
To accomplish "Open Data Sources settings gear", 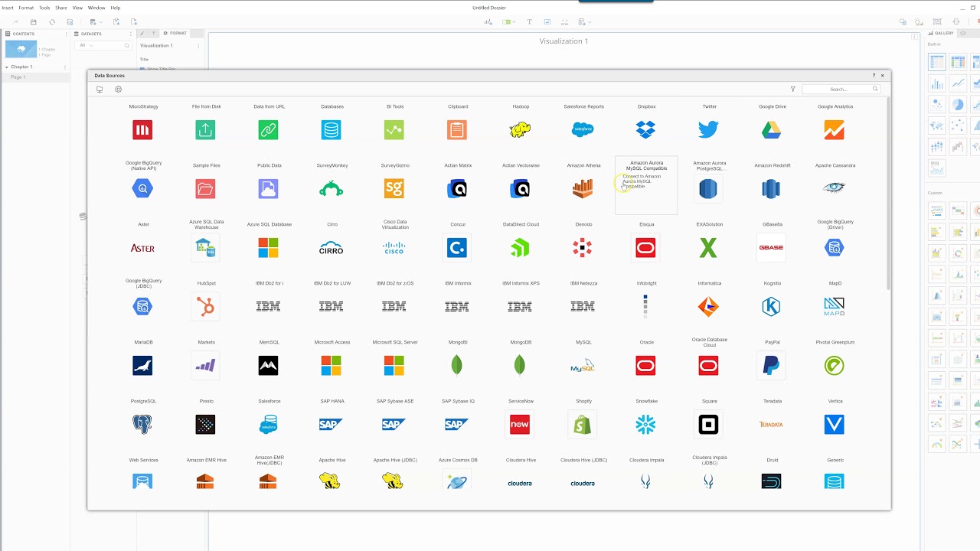I will click(118, 90).
